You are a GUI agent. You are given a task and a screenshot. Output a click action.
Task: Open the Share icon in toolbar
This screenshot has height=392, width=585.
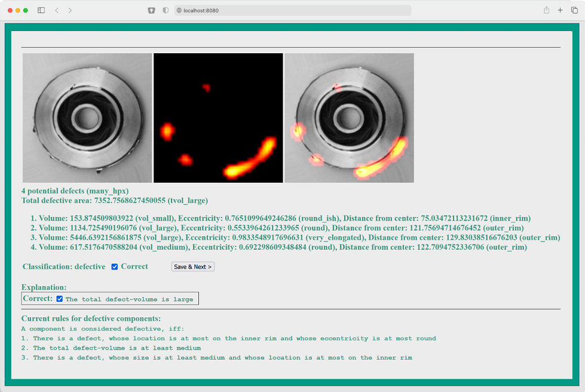tap(546, 10)
